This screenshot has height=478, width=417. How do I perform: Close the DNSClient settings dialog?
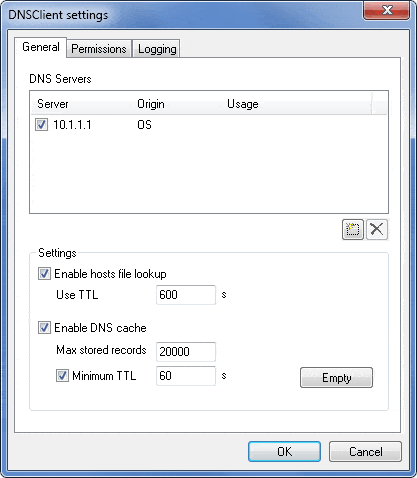pyautogui.click(x=386, y=11)
